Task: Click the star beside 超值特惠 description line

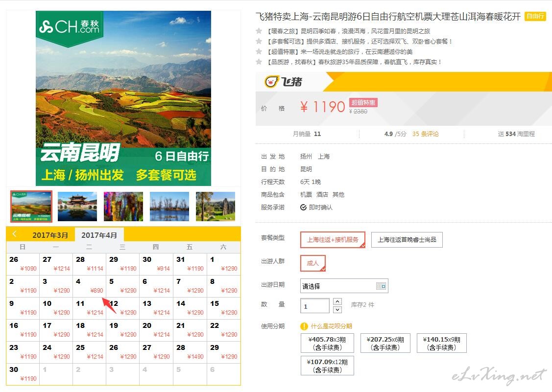Action: (x=259, y=51)
